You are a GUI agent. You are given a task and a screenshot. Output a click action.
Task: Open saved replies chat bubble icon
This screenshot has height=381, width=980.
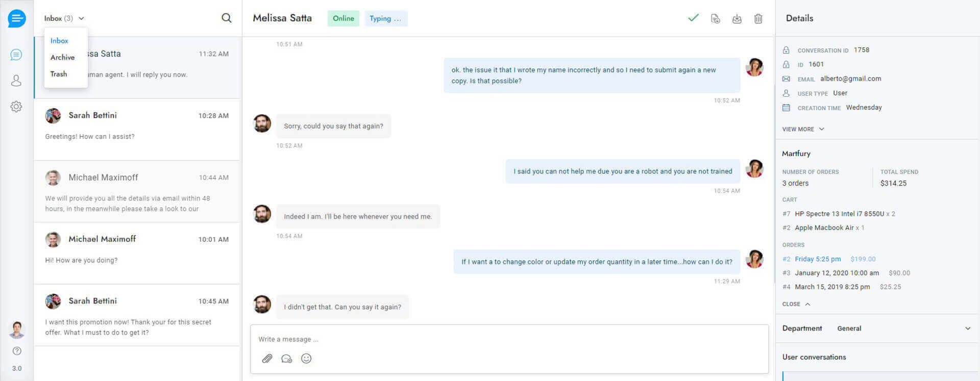pos(286,359)
